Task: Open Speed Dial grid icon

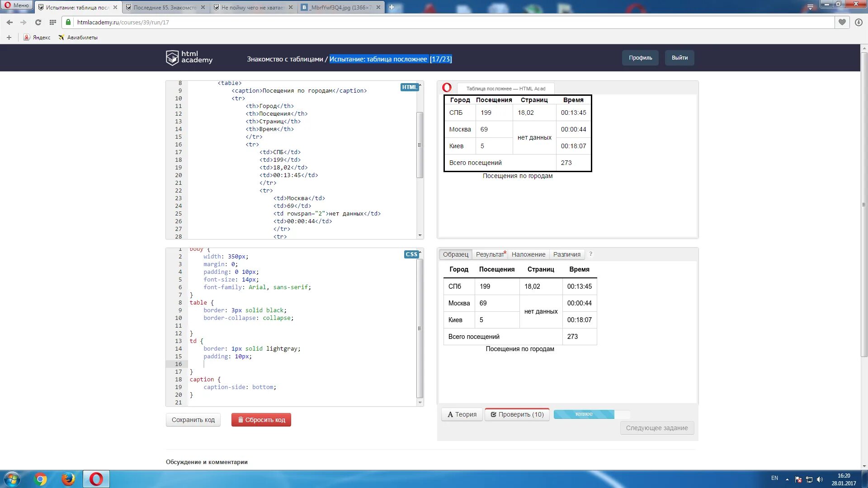Action: click(53, 22)
